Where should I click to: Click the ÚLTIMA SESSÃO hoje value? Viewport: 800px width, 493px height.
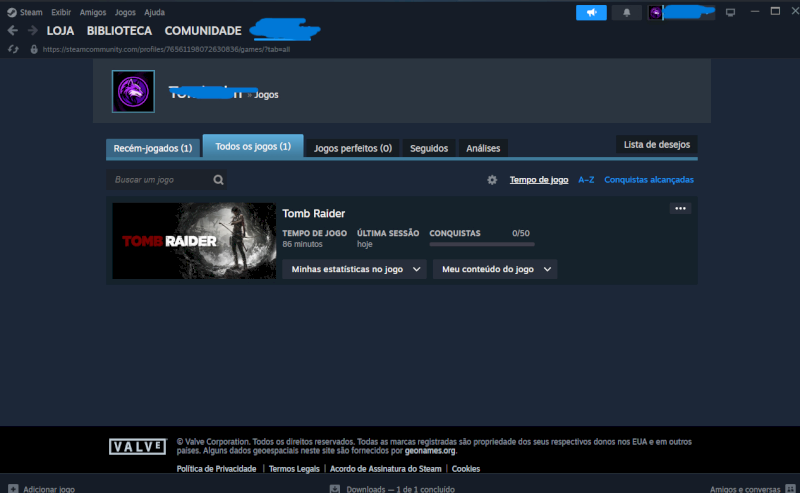coord(365,244)
